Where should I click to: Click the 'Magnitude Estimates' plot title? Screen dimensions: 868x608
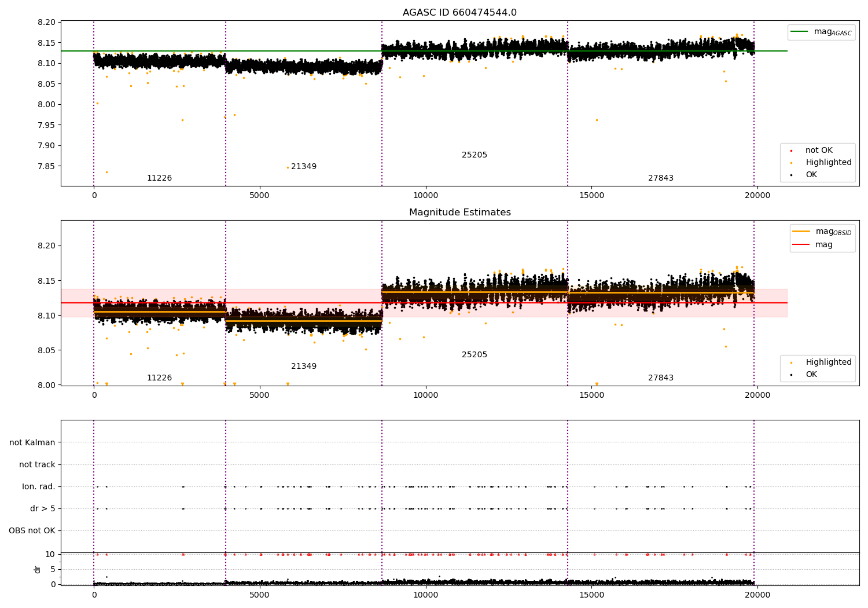pos(459,213)
